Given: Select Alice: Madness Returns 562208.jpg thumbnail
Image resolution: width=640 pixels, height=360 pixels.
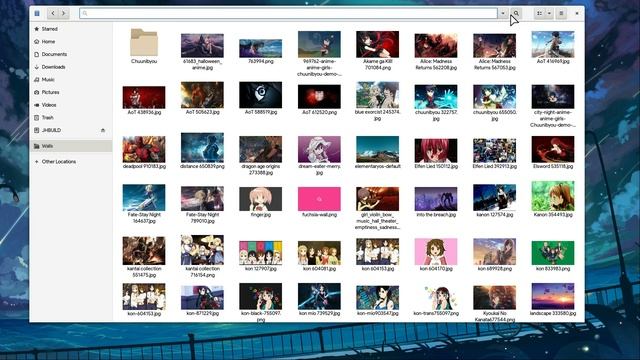Looking at the screenshot, I should [x=436, y=45].
